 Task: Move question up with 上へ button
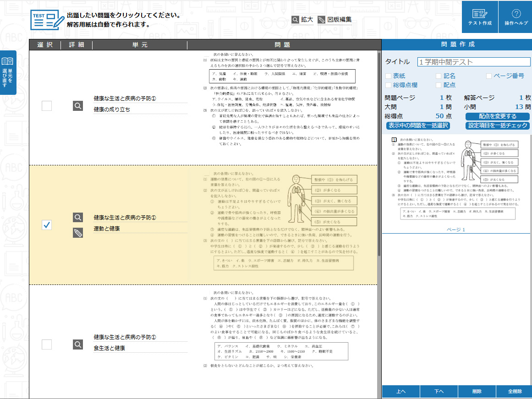(400, 392)
